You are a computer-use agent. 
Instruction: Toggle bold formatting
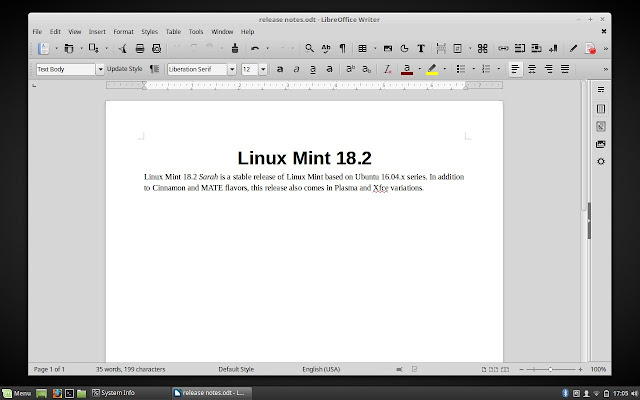tap(280, 69)
